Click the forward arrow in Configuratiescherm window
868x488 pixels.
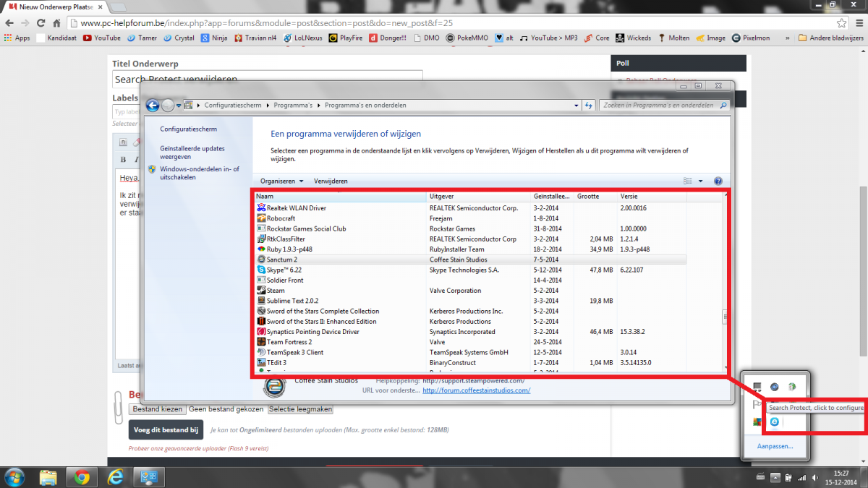click(168, 106)
